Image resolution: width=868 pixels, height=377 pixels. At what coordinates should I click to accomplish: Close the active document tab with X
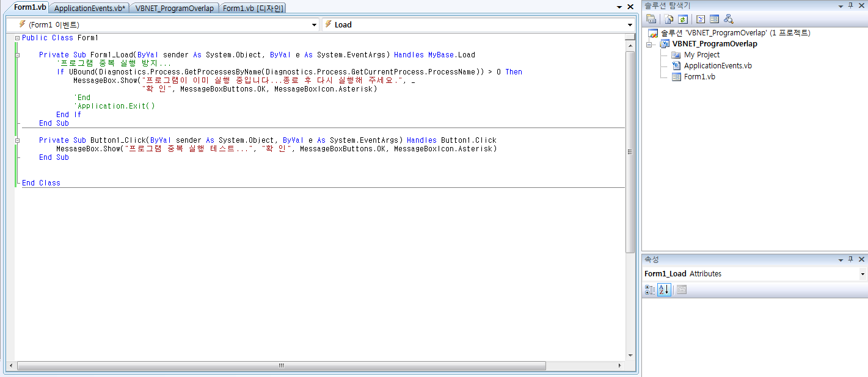point(630,7)
